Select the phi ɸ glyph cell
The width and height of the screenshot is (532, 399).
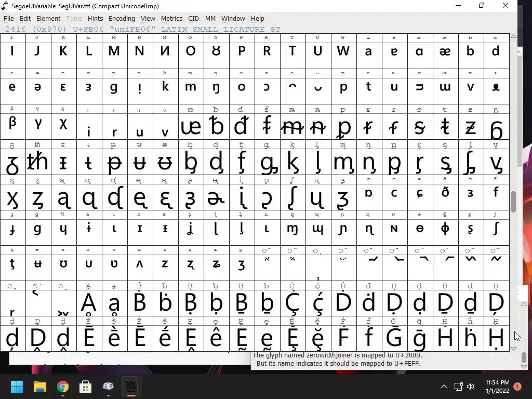click(445, 229)
